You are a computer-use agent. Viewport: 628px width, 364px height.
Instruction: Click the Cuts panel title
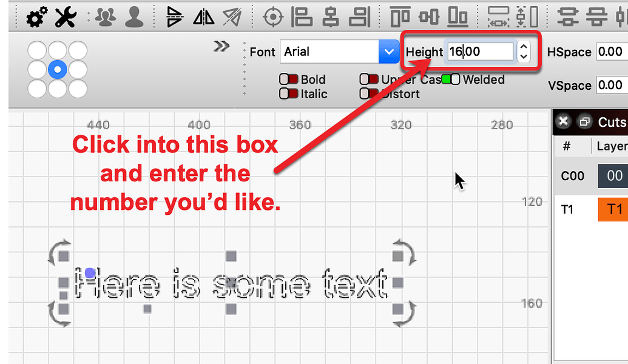pos(613,121)
